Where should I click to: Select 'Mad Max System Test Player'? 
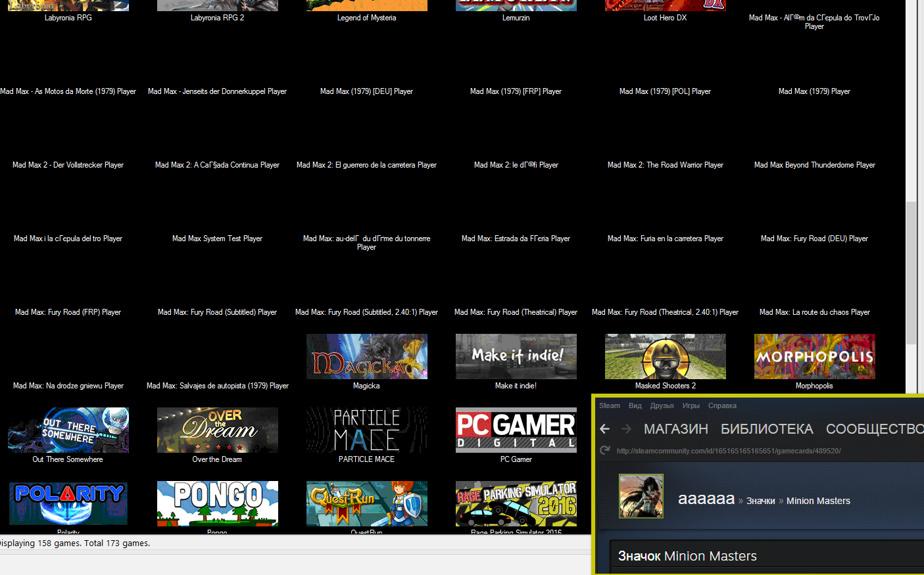217,239
